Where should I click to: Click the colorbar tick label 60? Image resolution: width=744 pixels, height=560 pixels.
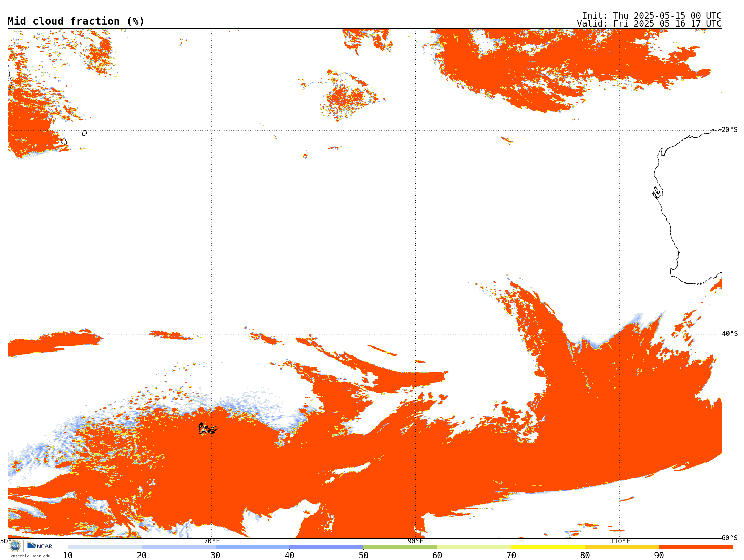click(x=437, y=556)
